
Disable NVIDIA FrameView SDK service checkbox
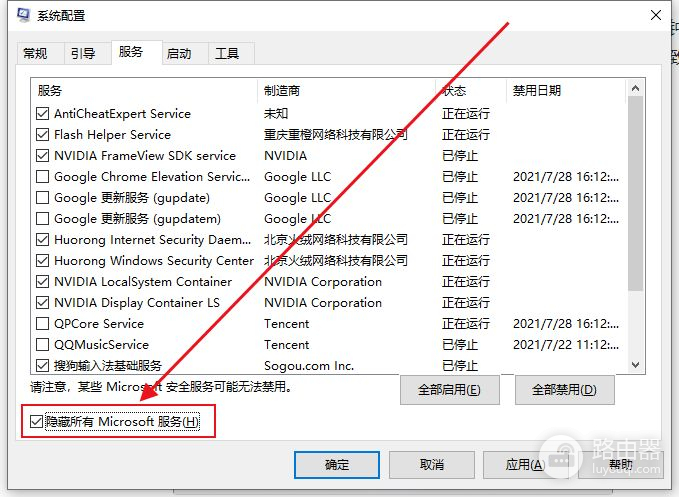(42, 155)
